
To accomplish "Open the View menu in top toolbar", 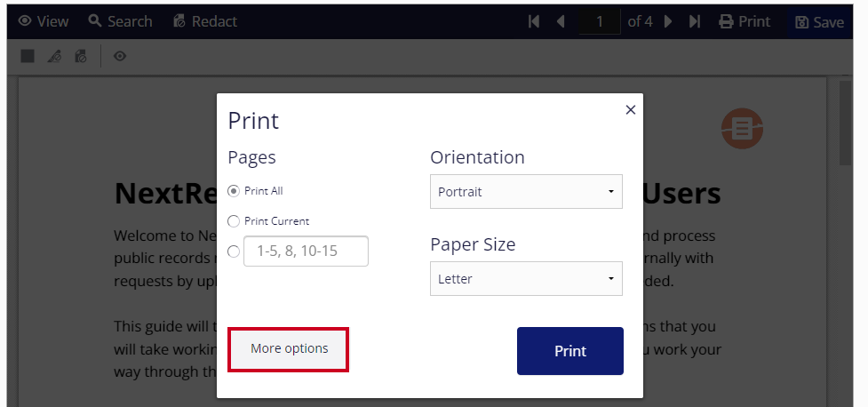I will [x=44, y=21].
